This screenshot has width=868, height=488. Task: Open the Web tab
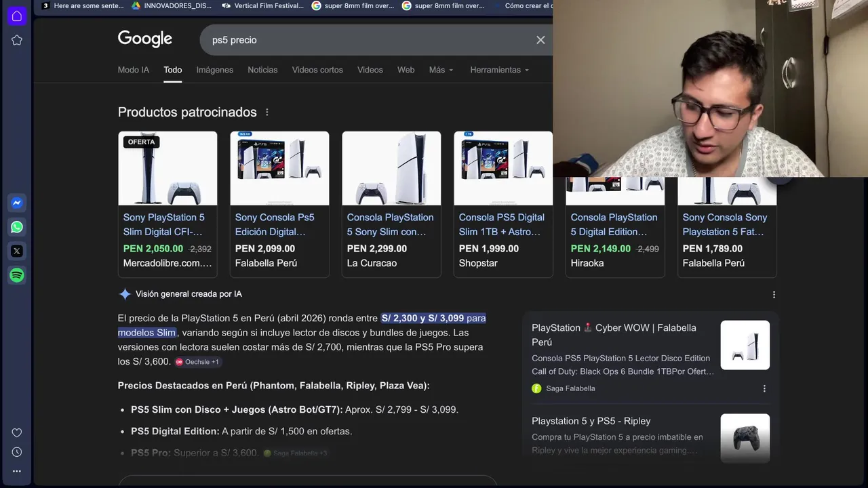pyautogui.click(x=406, y=70)
